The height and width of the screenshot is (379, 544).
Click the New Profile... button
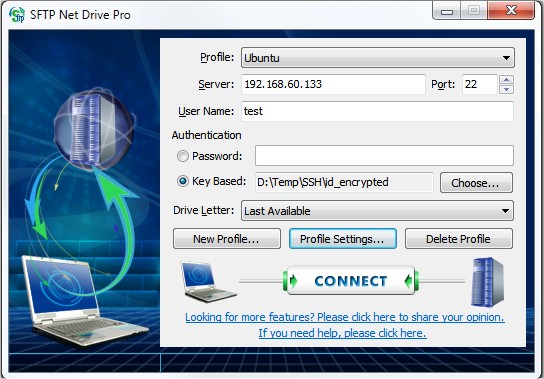[x=227, y=239]
